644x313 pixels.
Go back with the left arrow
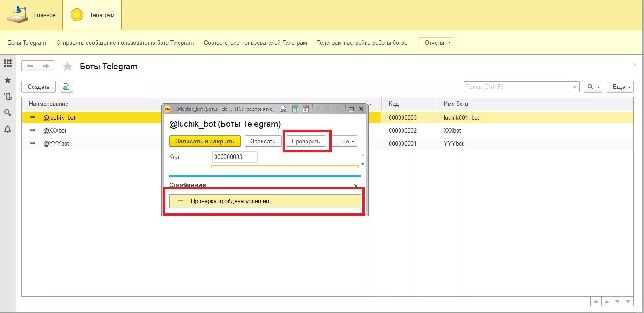pyautogui.click(x=30, y=66)
